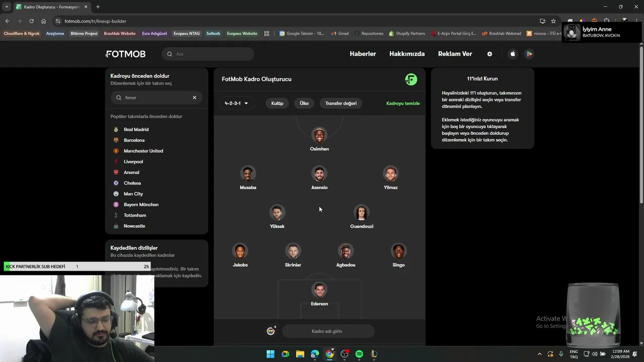Click the FotMob logo in the header
The height and width of the screenshot is (362, 644).
(x=125, y=54)
